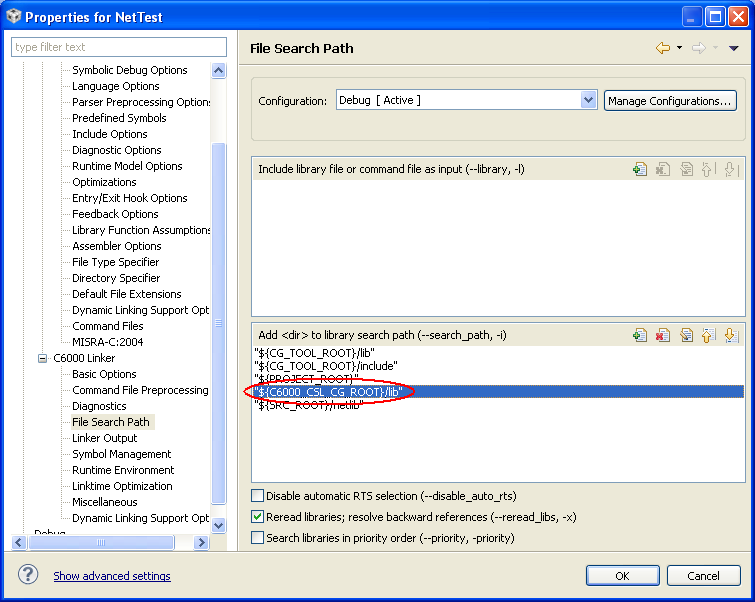
Task: Open the help question mark icon
Action: (28, 574)
